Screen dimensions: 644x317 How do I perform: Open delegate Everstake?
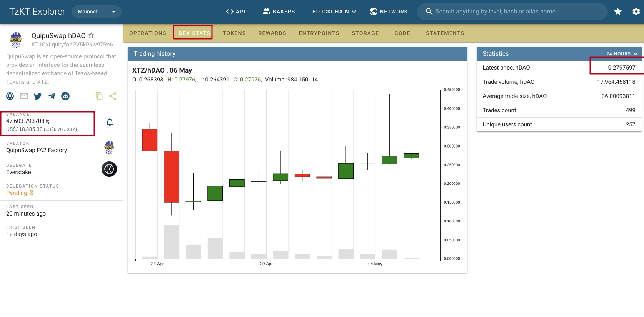click(x=18, y=172)
